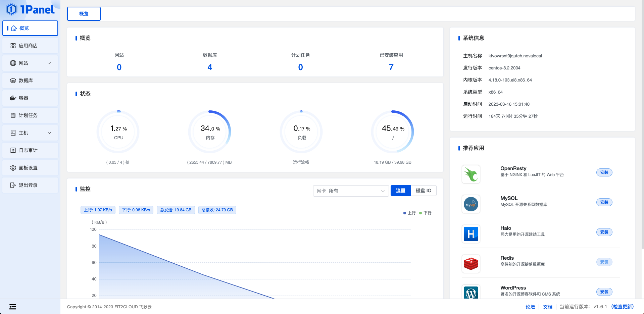Click the Halo app icon
Screen dimensions: 644x314
[471, 234]
